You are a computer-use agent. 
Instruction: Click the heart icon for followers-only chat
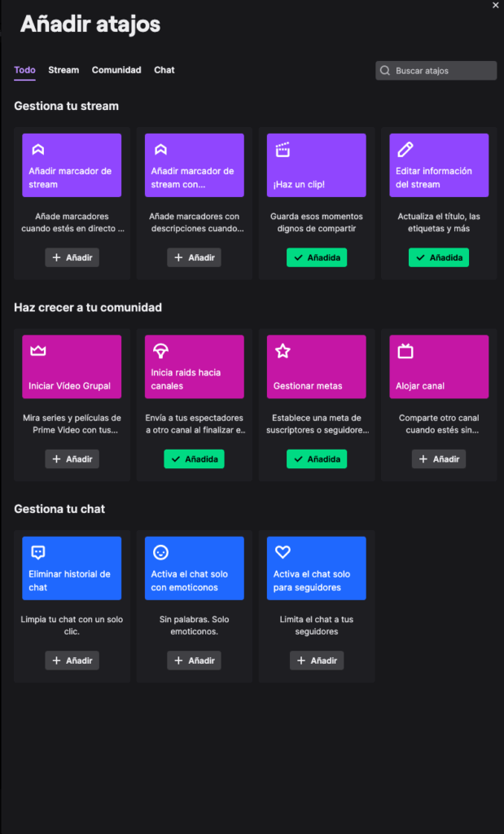pos(283,553)
